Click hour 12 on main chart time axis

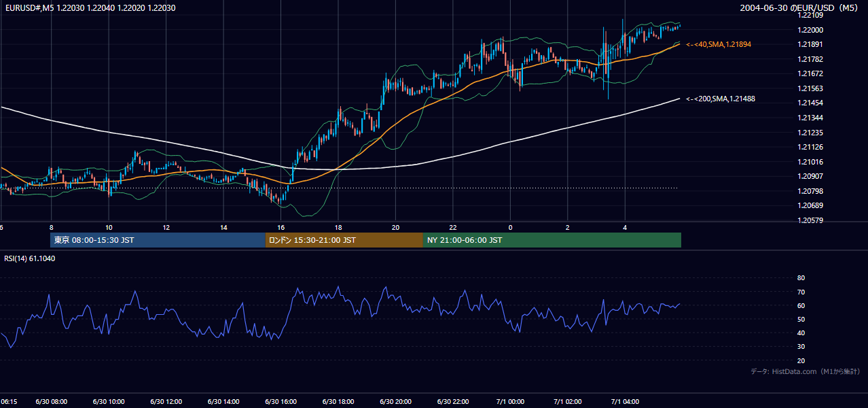[166, 227]
